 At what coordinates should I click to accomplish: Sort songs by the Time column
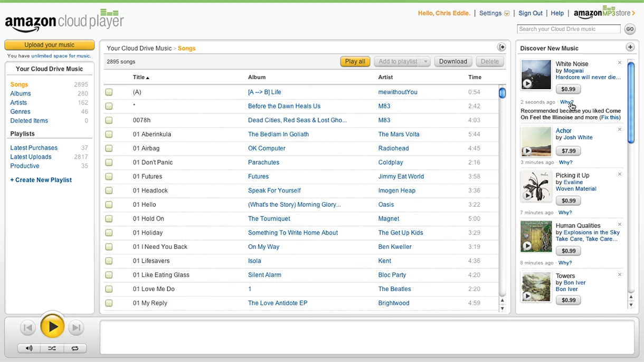475,77
